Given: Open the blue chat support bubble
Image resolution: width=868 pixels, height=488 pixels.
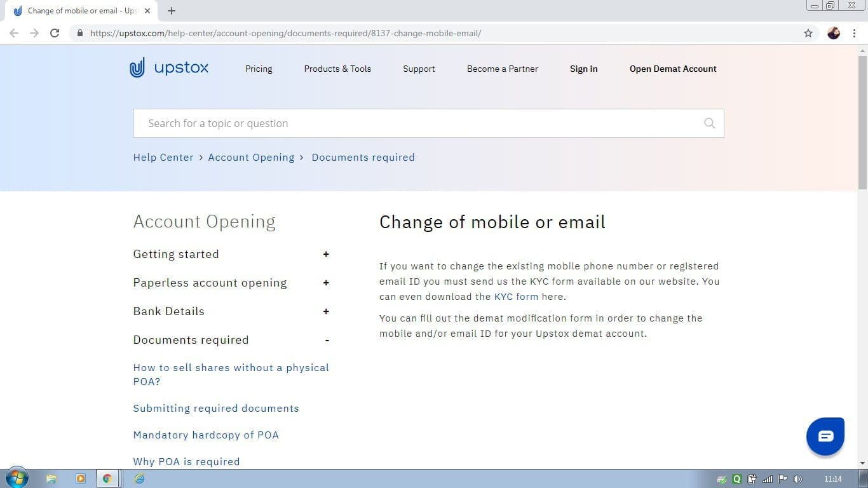Looking at the screenshot, I should tap(825, 436).
